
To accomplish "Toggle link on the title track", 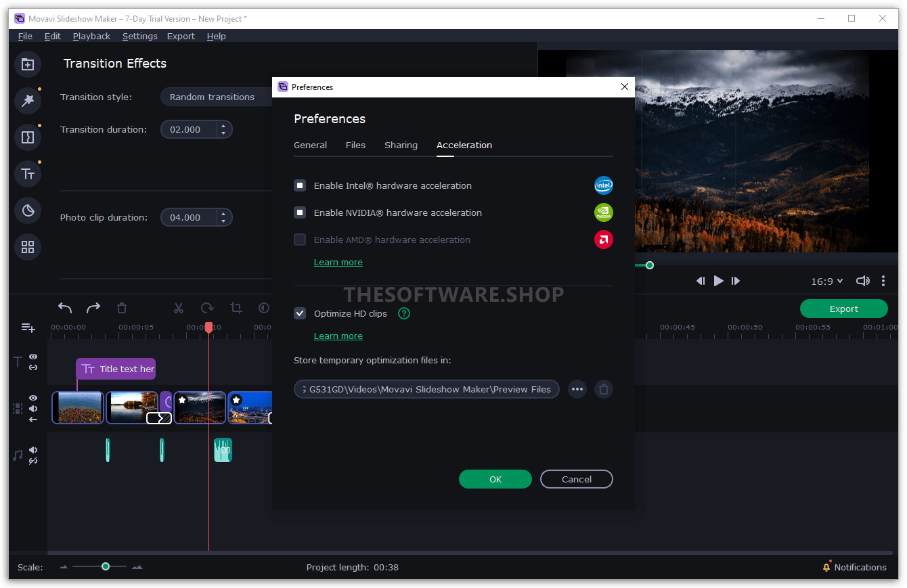I will 33,367.
